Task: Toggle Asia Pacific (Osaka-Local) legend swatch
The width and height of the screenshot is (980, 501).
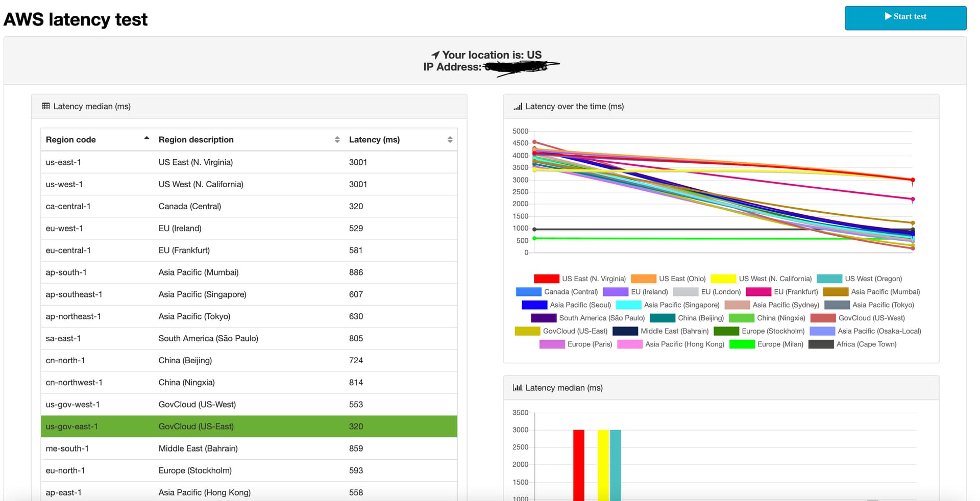Action: click(822, 331)
